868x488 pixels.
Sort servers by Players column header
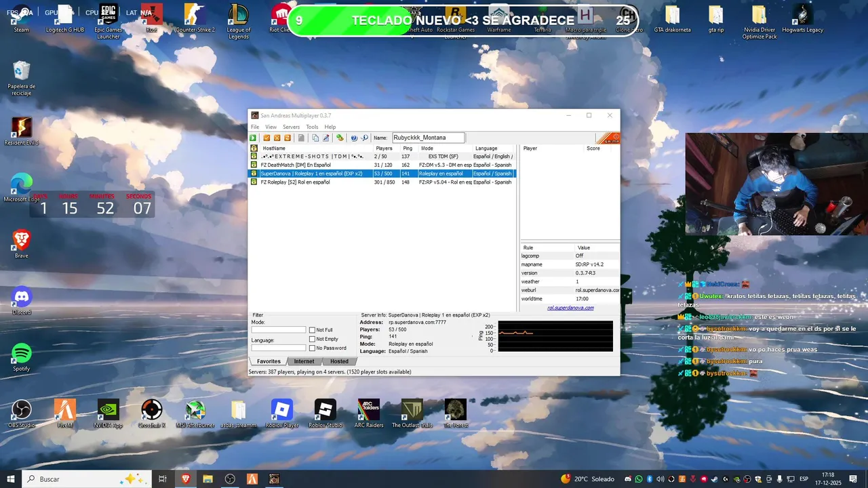(x=387, y=148)
